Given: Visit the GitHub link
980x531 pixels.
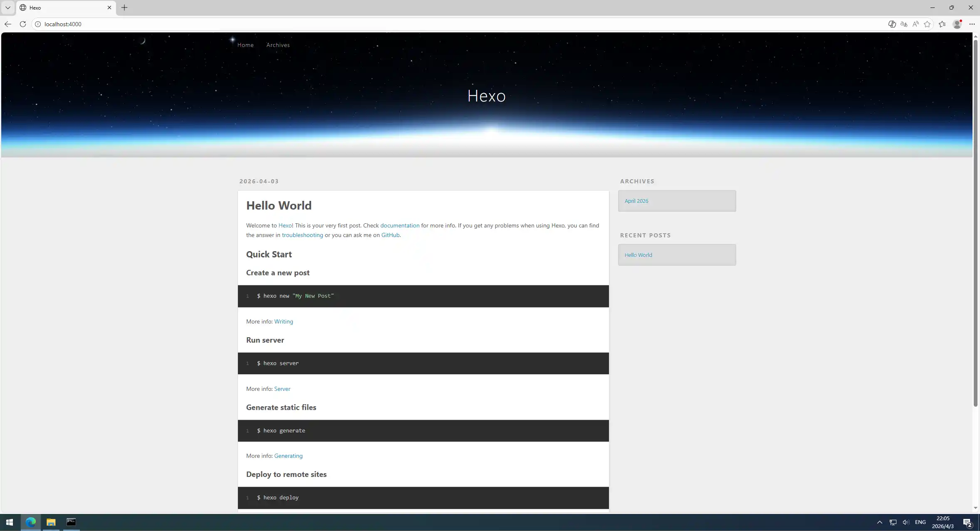Looking at the screenshot, I should click(x=390, y=235).
